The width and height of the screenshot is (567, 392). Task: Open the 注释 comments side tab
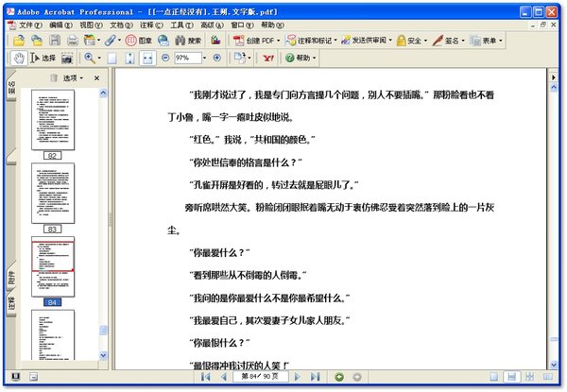(x=11, y=304)
